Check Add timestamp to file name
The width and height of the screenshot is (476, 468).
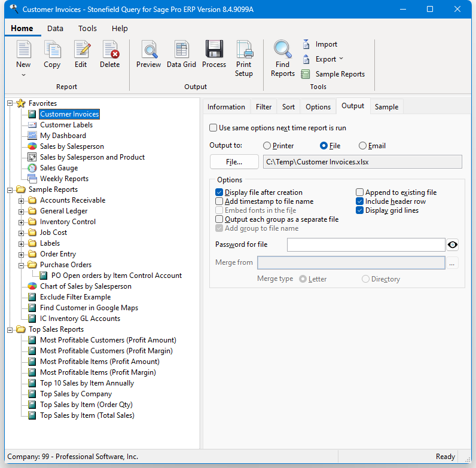(x=219, y=201)
